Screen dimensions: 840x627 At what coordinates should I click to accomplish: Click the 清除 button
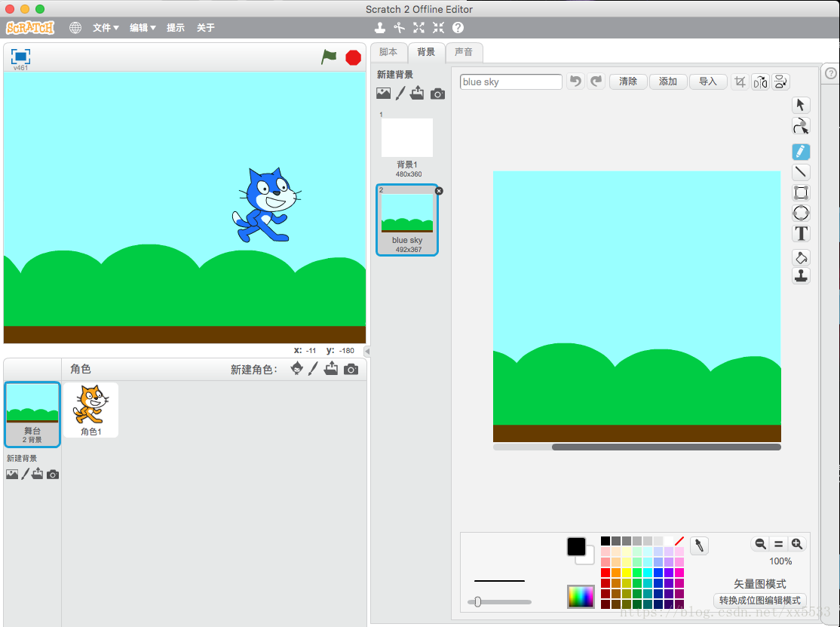(628, 81)
